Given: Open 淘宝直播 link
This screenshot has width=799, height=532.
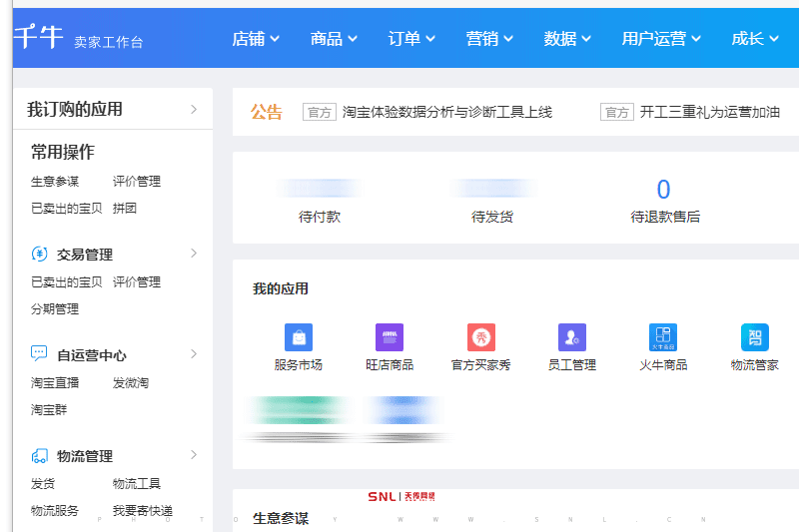Looking at the screenshot, I should pyautogui.click(x=55, y=383).
